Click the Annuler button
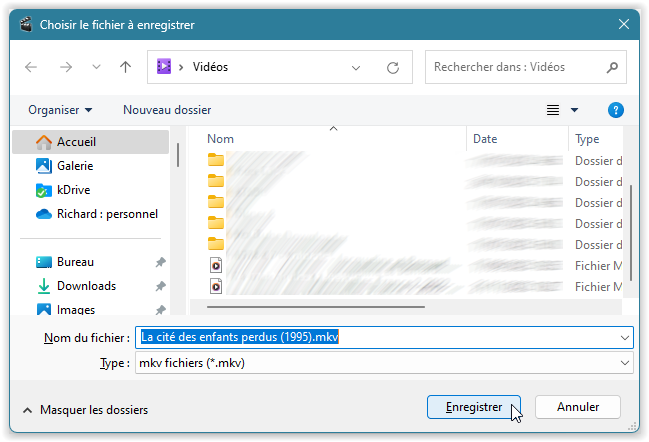 coord(578,407)
